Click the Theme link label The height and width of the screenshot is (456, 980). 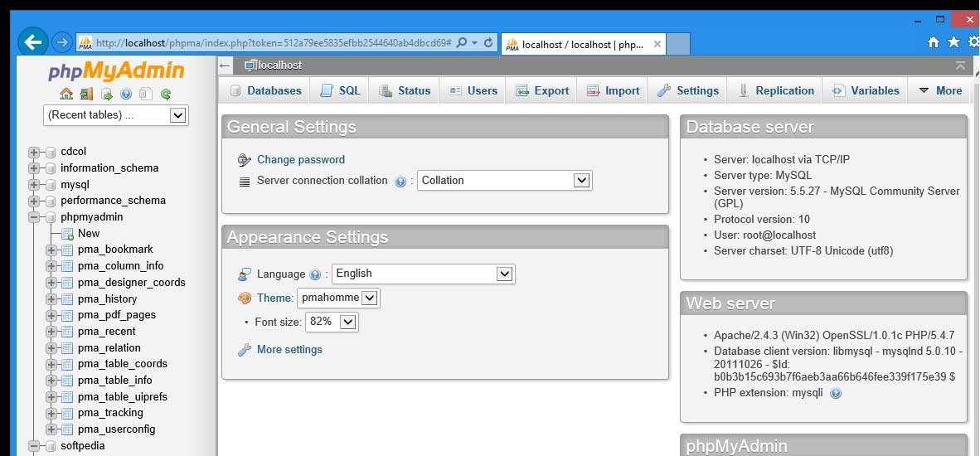[274, 298]
